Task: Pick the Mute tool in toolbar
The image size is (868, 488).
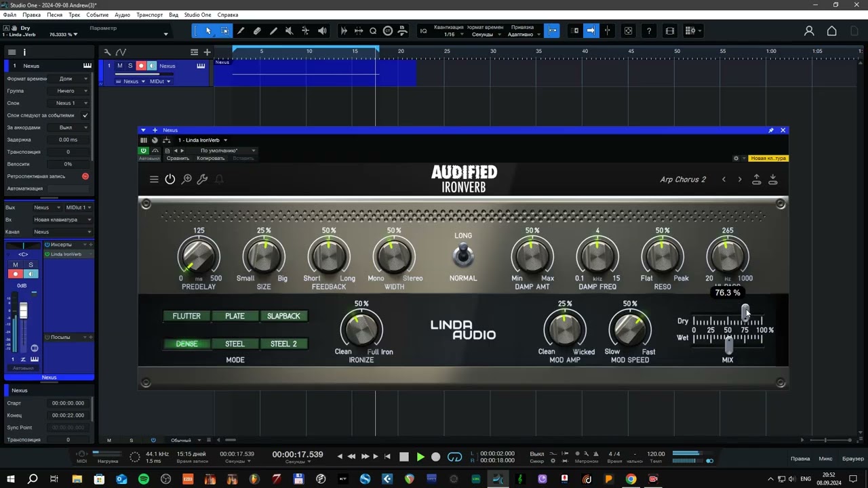Action: pos(290,30)
